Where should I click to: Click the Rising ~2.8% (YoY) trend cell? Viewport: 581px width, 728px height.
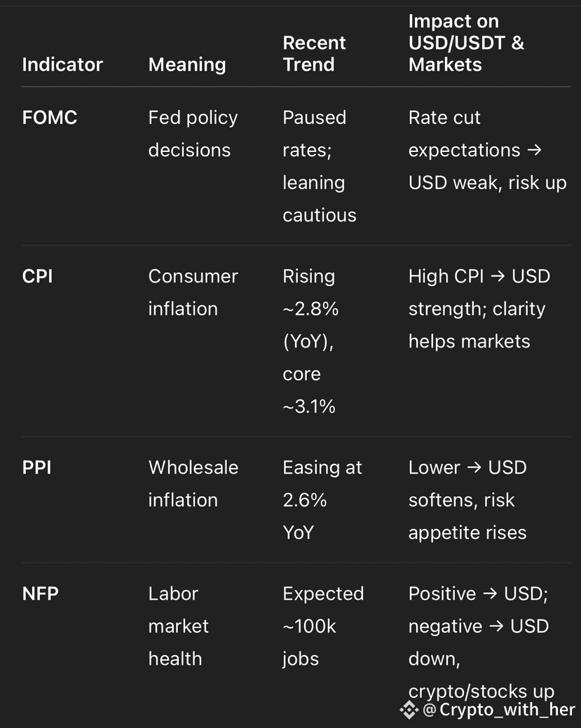coord(310,341)
